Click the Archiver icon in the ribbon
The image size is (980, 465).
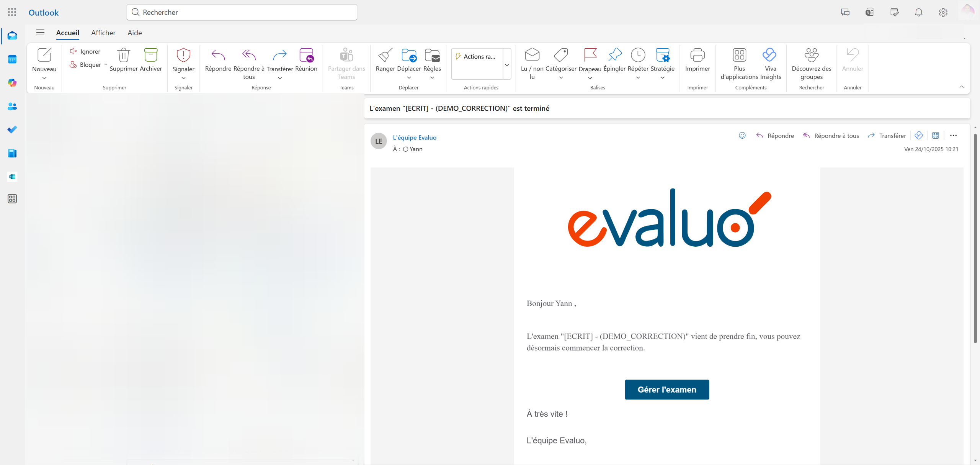(x=151, y=56)
